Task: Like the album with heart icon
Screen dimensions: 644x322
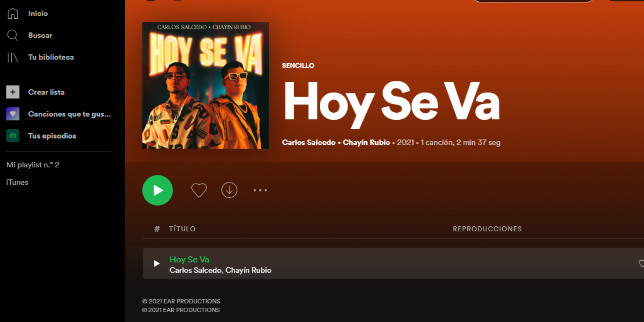Action: click(x=199, y=190)
